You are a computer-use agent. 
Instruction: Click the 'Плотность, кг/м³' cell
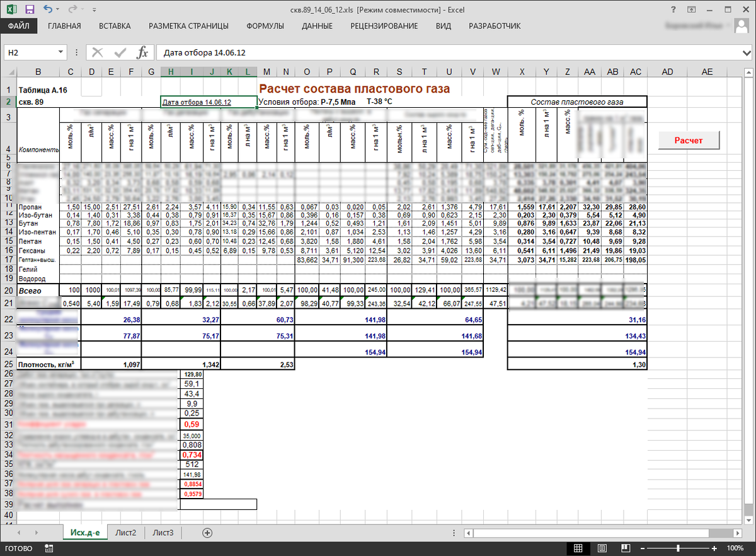50,364
